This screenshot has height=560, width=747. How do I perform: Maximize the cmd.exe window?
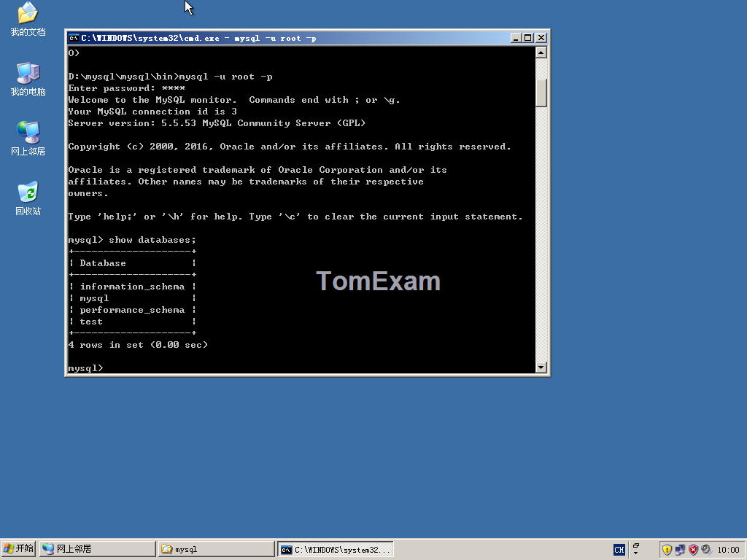click(528, 38)
